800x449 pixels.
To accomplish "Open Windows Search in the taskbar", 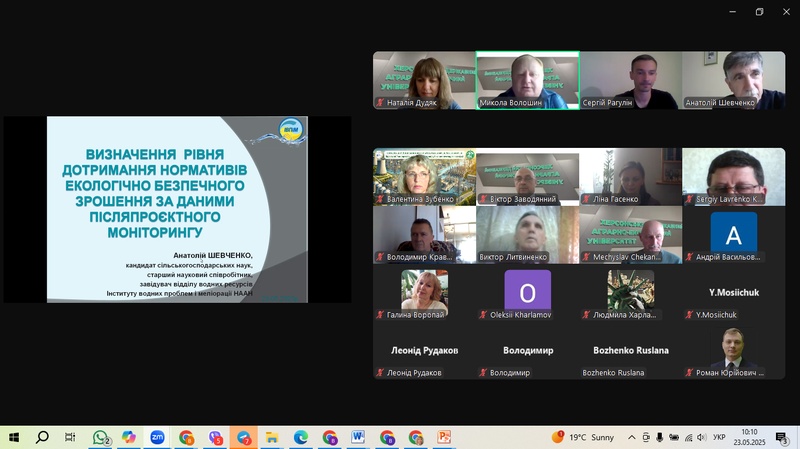I will 42,437.
